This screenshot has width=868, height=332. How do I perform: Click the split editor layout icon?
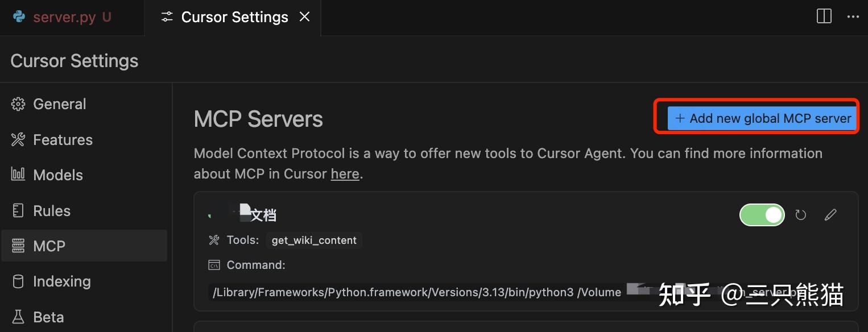pos(824,16)
